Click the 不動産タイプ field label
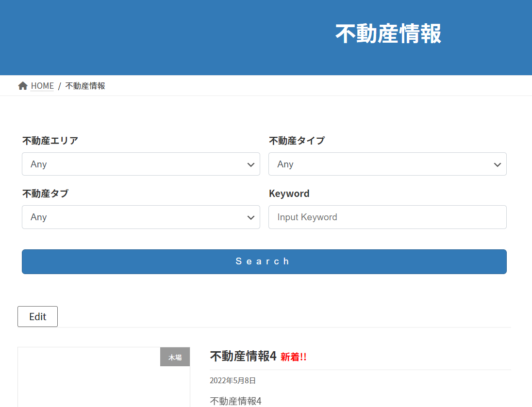This screenshot has width=532, height=407. tap(297, 141)
